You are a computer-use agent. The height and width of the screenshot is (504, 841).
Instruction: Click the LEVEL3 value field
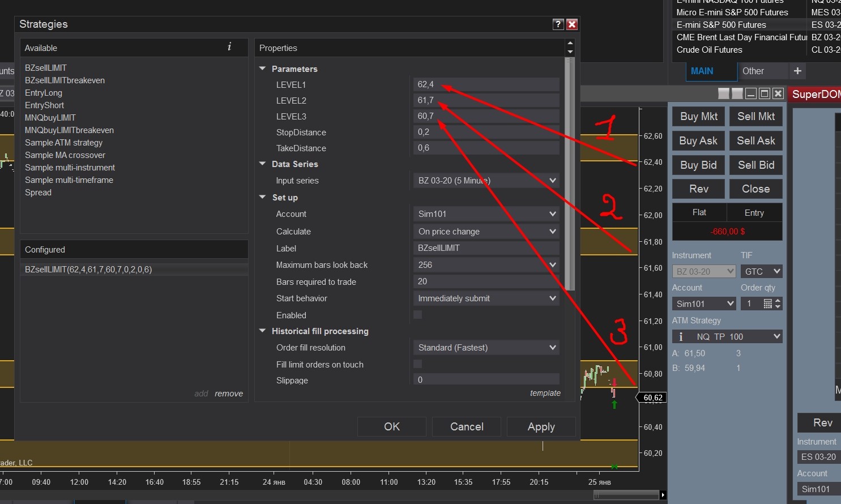[486, 116]
